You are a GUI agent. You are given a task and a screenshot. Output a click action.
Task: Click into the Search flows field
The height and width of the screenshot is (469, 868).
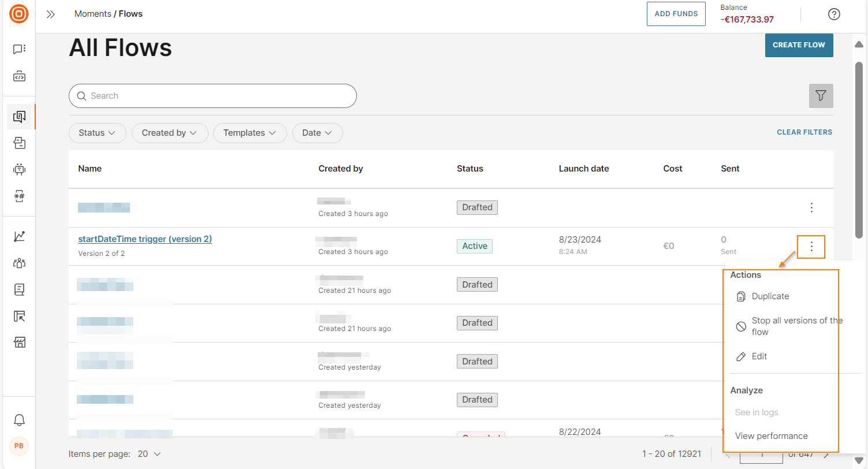coord(213,96)
